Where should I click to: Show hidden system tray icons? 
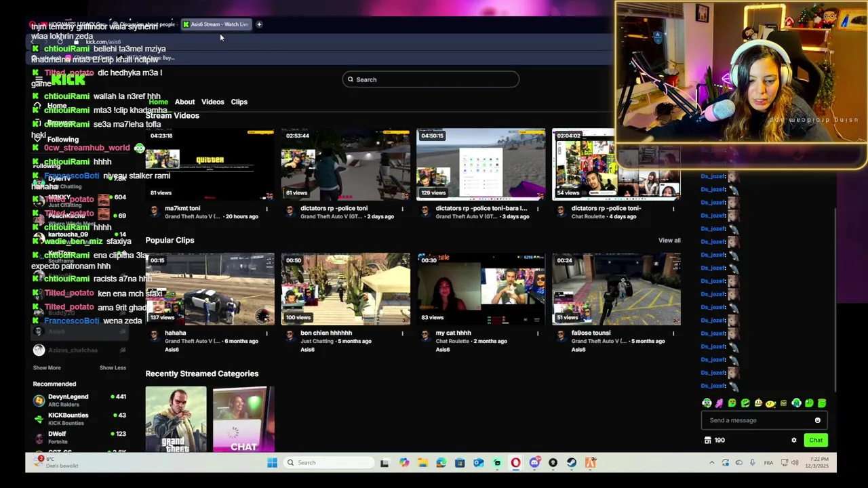(711, 463)
